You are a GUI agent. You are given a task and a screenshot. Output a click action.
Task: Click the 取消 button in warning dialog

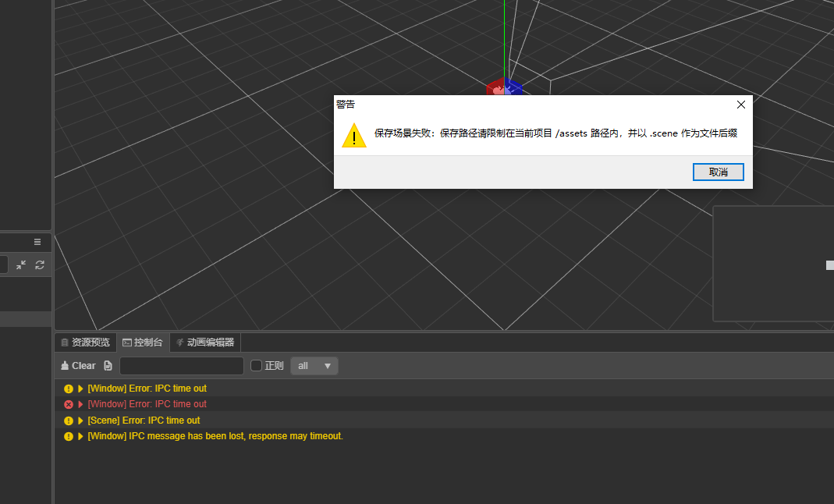click(718, 172)
